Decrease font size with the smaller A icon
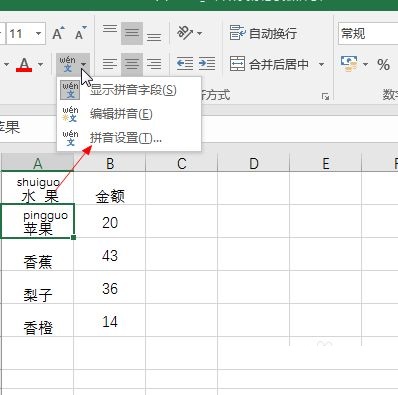The width and height of the screenshot is (398, 395). pos(80,33)
